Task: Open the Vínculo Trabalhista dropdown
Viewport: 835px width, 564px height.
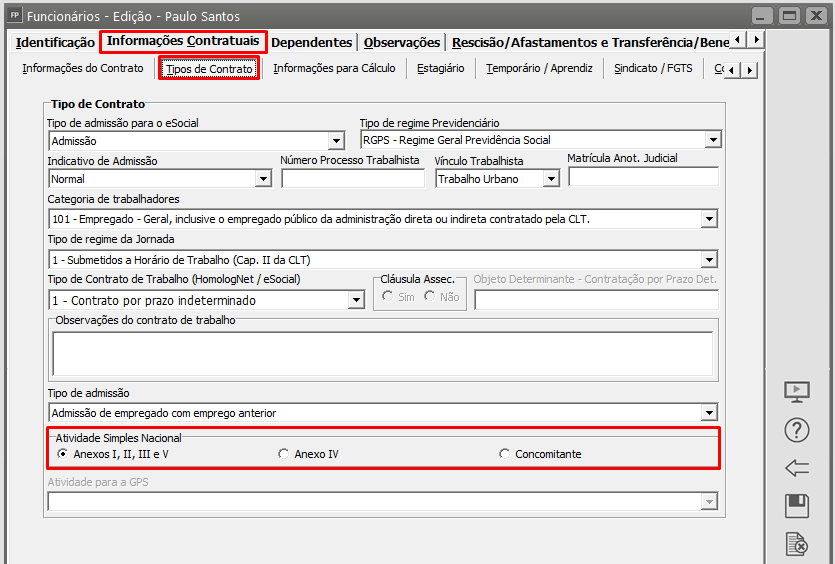Action: coord(551,179)
